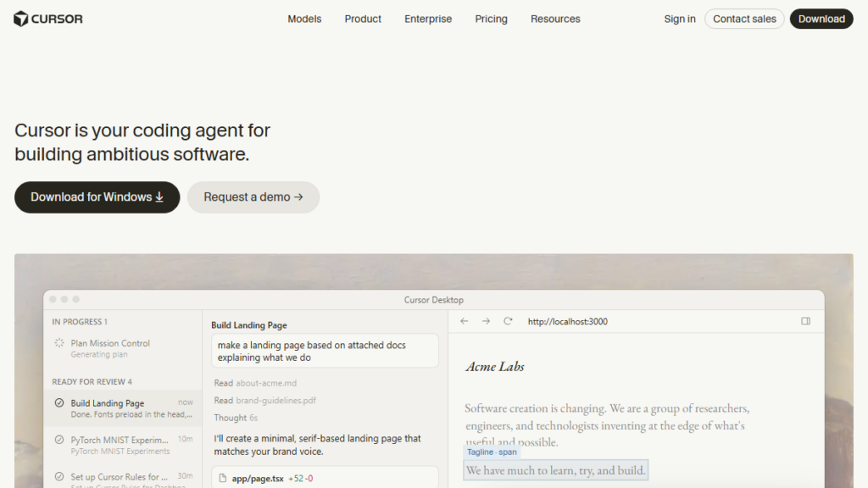
Task: Click the localhost:3000 address field
Action: (x=567, y=321)
